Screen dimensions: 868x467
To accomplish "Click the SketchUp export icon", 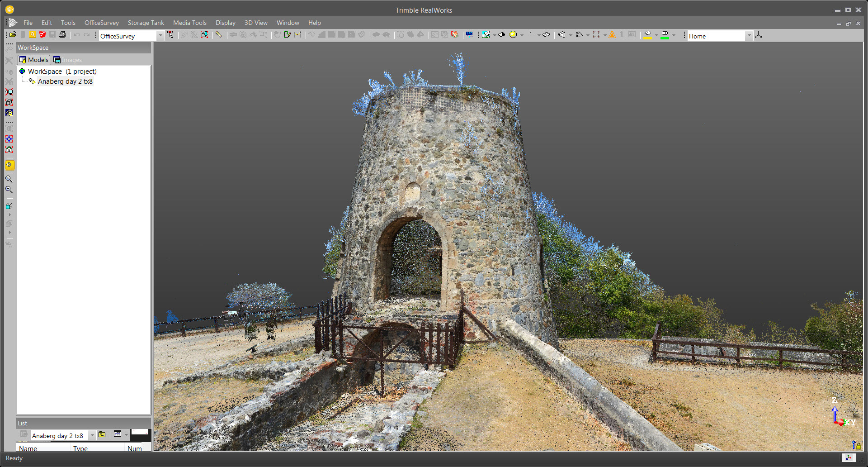I will coord(42,35).
